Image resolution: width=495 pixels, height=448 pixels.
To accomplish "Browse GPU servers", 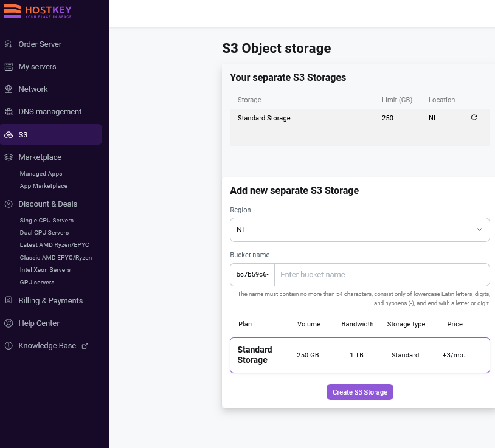I will pyautogui.click(x=37, y=283).
